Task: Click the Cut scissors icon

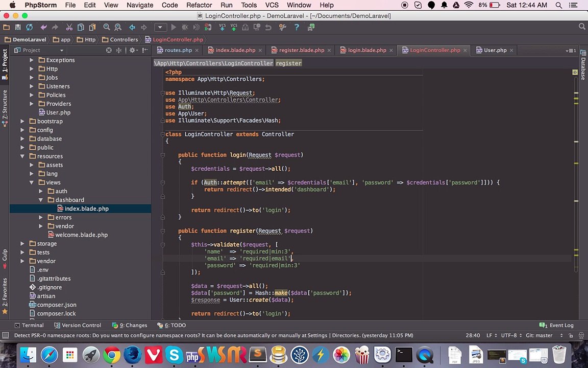Action: [69, 27]
